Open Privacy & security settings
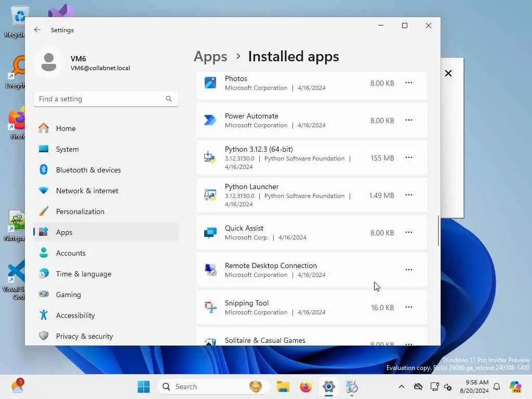The height and width of the screenshot is (399, 532). click(x=106, y=336)
